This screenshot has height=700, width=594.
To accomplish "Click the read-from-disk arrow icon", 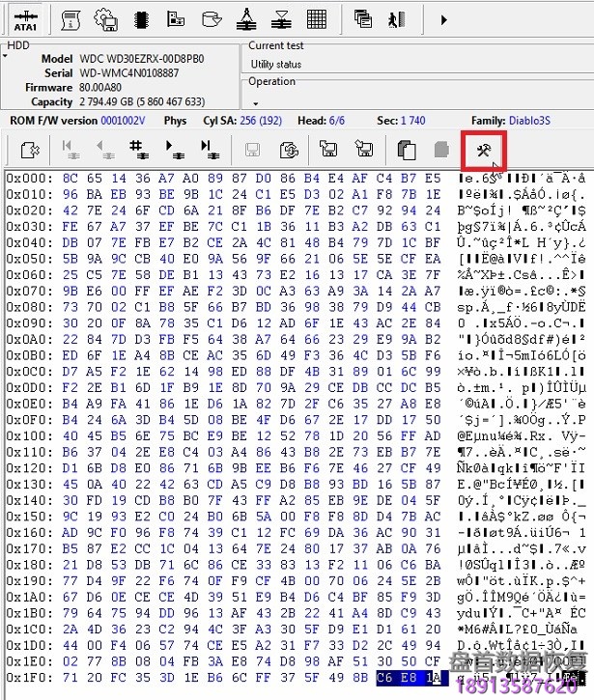I will (x=328, y=149).
